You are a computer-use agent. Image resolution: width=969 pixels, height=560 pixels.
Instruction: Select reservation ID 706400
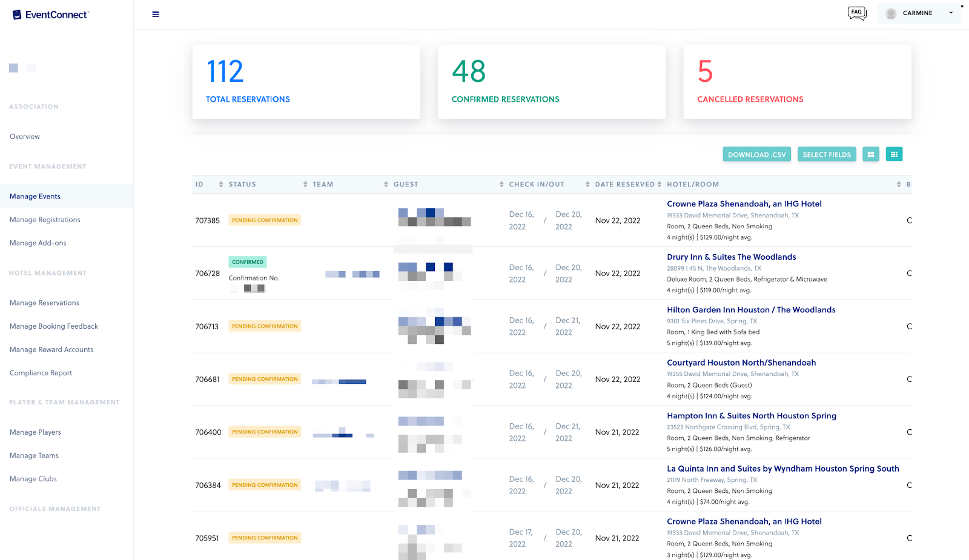pos(208,432)
